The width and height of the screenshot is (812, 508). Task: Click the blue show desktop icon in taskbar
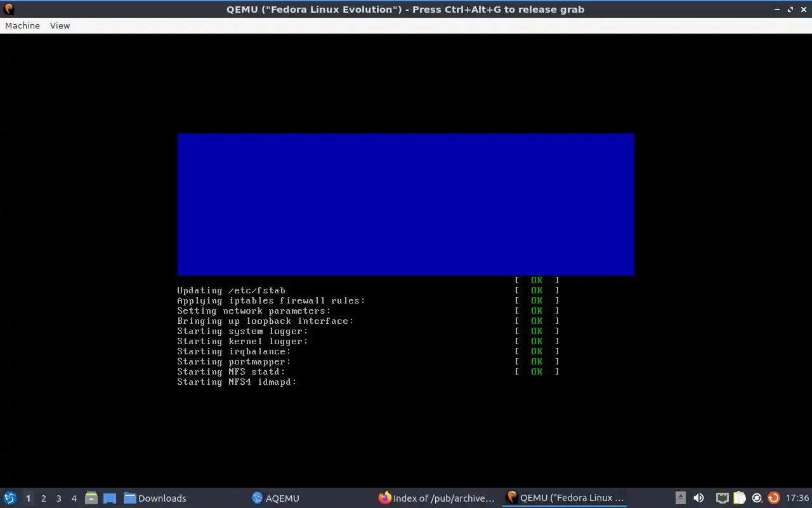pyautogui.click(x=109, y=498)
